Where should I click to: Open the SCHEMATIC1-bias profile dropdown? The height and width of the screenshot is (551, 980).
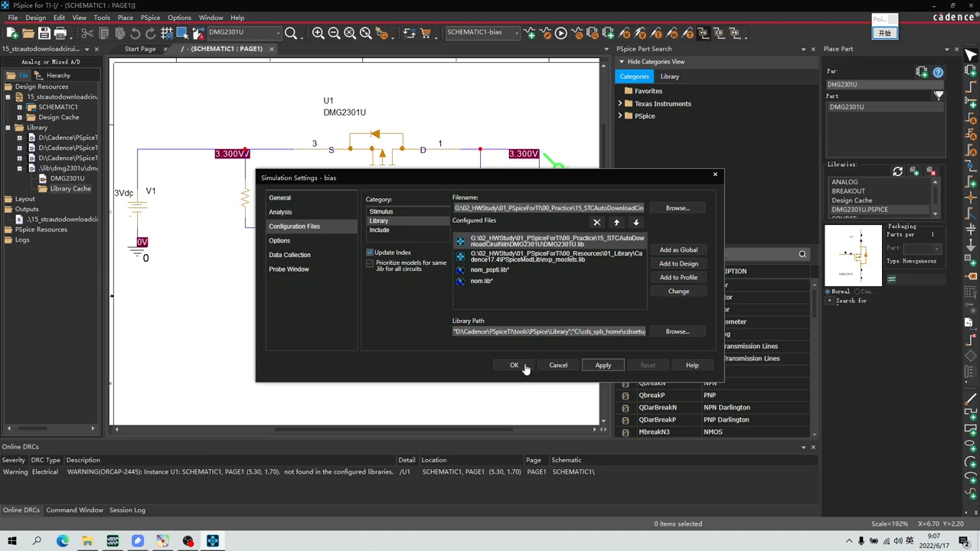[517, 33]
